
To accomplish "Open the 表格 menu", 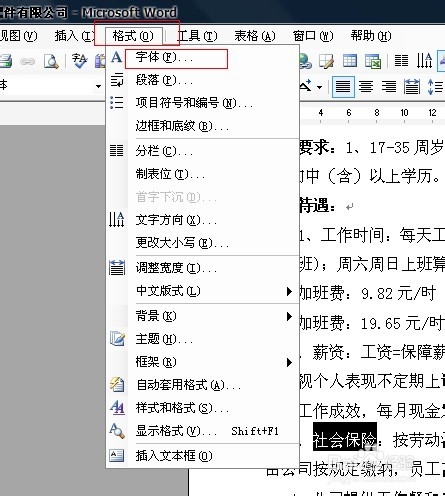I will 255,36.
